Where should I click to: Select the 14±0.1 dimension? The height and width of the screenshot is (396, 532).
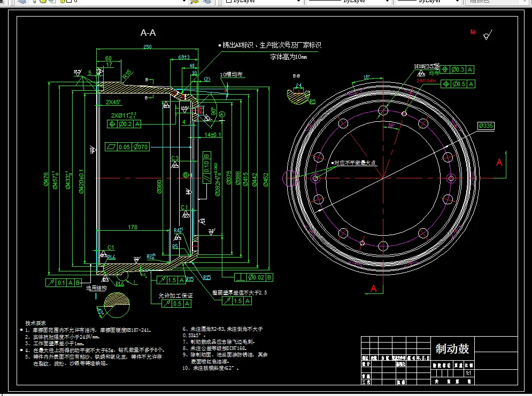pyautogui.click(x=212, y=135)
